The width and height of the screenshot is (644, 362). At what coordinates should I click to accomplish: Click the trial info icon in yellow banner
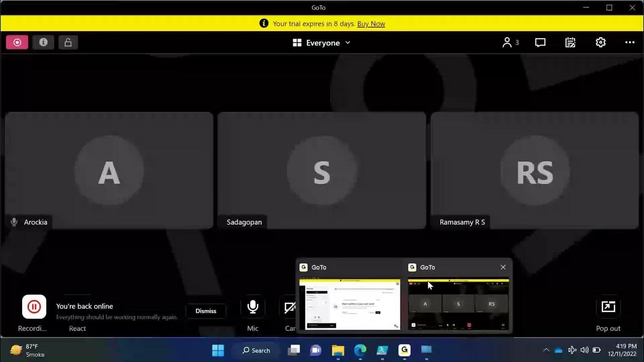264,23
